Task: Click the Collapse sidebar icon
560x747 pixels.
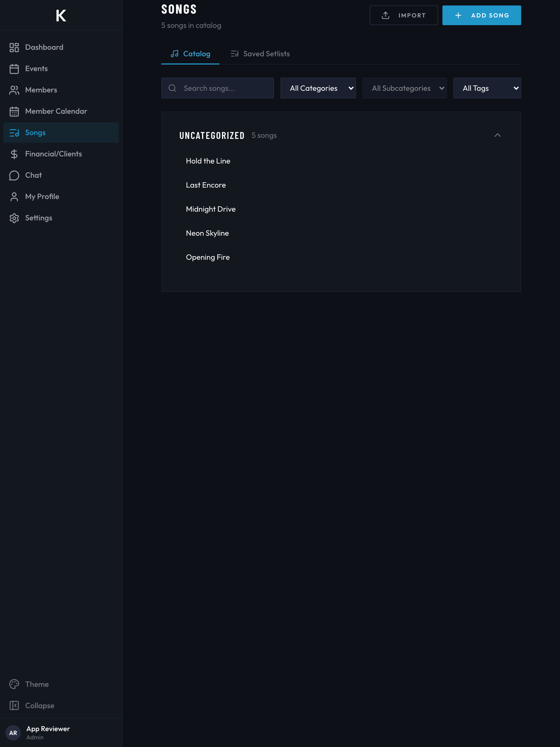Action: (x=14, y=705)
